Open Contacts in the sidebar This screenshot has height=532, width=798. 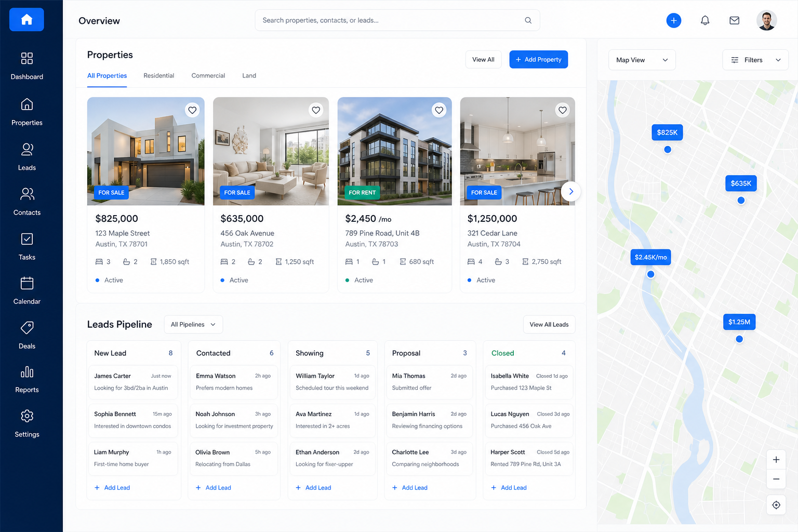click(27, 202)
